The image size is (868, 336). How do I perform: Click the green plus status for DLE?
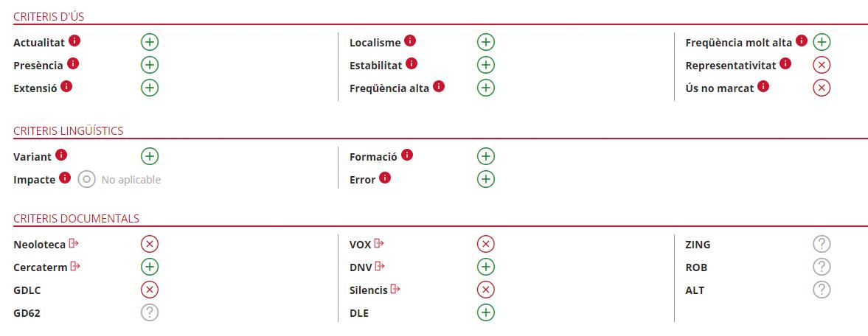[x=485, y=312]
